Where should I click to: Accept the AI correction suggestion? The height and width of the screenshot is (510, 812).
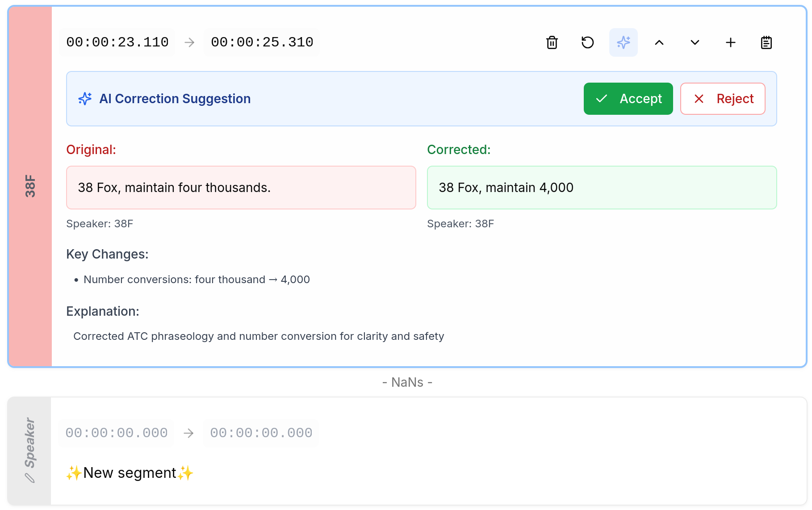[x=628, y=99]
